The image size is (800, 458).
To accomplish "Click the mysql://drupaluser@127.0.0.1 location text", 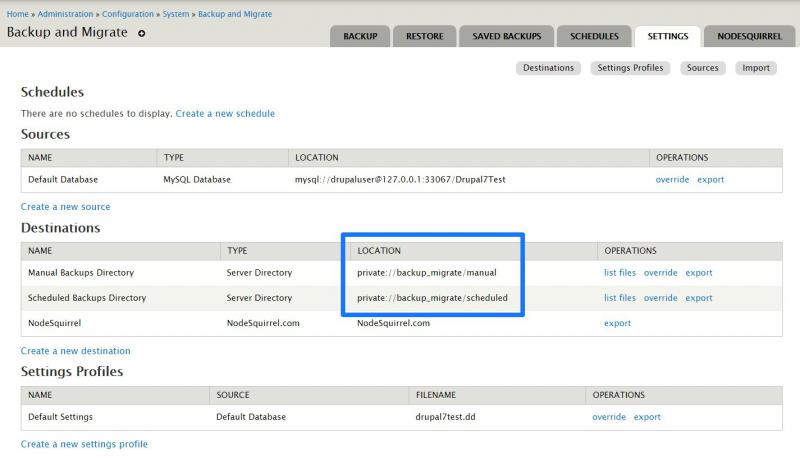I will tap(400, 180).
